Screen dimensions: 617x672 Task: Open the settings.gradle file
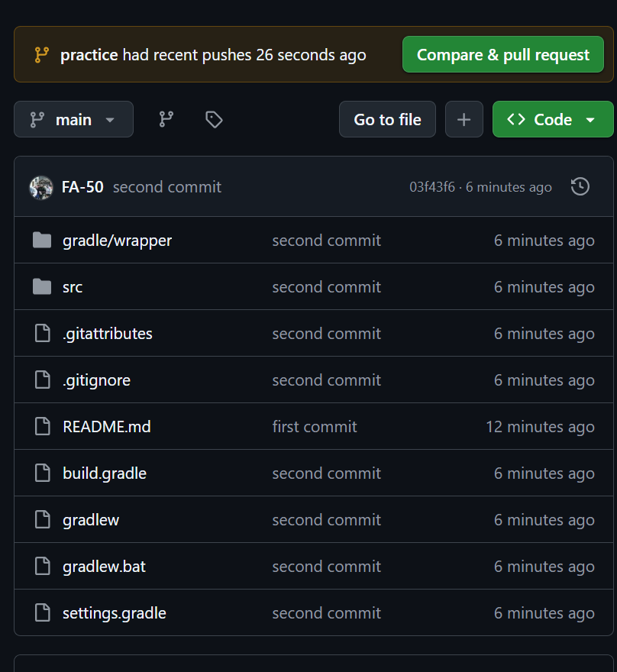tap(115, 613)
